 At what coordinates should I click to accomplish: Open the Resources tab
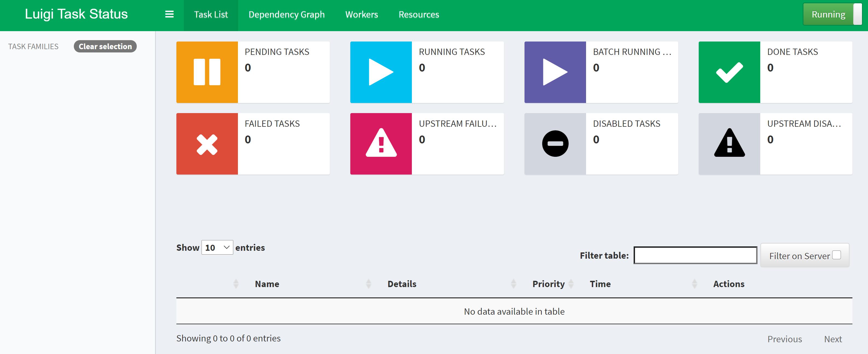(418, 14)
